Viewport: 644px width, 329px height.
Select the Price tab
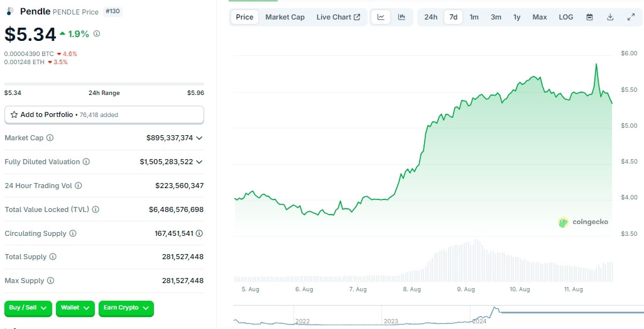coord(244,17)
